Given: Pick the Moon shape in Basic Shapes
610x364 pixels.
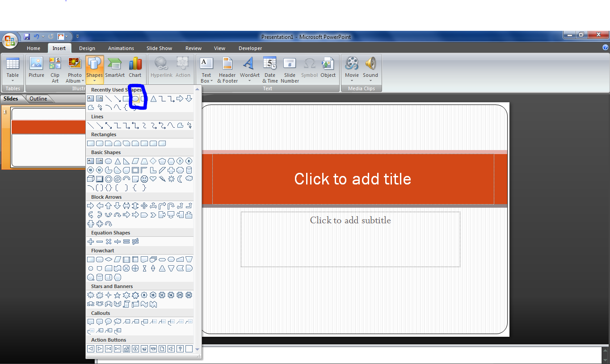Looking at the screenshot, I should pyautogui.click(x=180, y=179).
